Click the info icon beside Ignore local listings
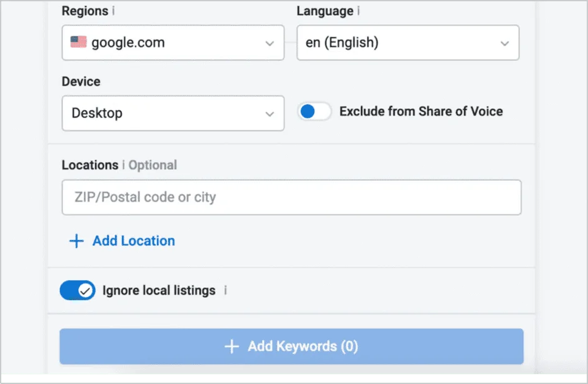This screenshot has width=588, height=384. click(x=225, y=290)
